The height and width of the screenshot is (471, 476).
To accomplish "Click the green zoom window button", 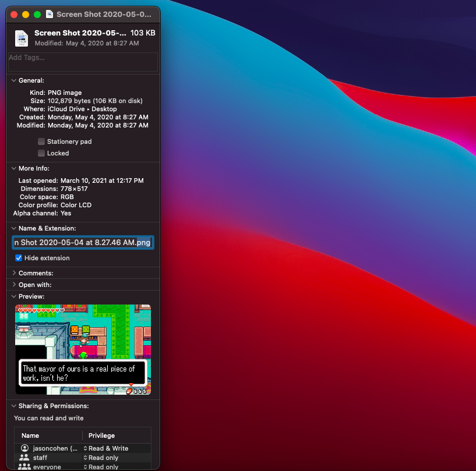I will (37, 14).
